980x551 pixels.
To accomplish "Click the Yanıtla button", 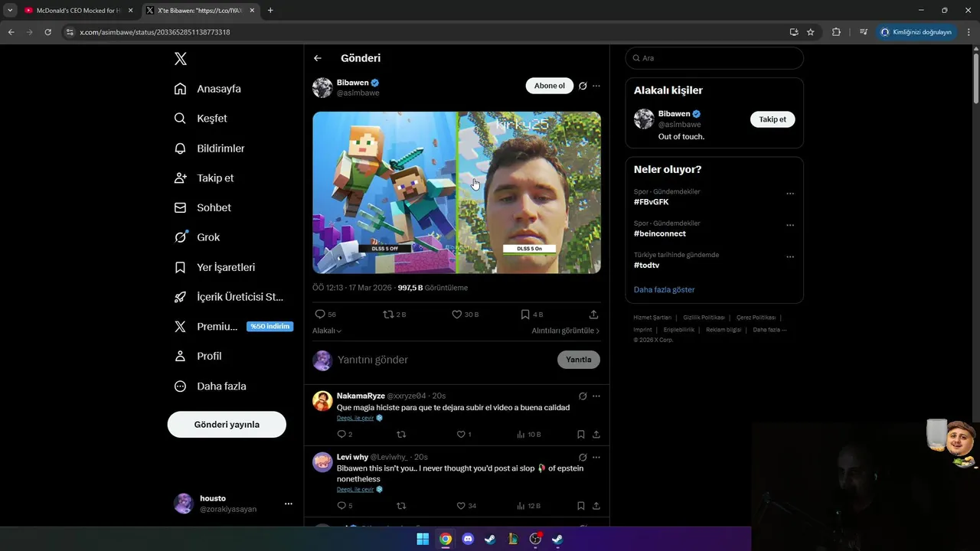I will click(578, 360).
